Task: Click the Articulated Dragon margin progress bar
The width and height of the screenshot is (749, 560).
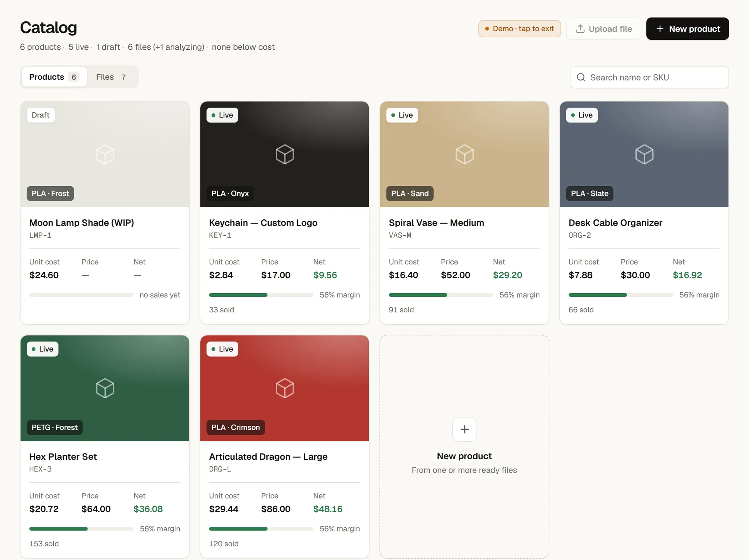Action: tap(261, 529)
